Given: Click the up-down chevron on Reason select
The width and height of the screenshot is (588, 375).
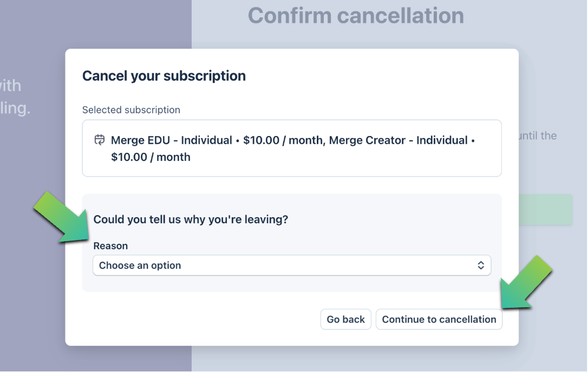Looking at the screenshot, I should (x=481, y=266).
